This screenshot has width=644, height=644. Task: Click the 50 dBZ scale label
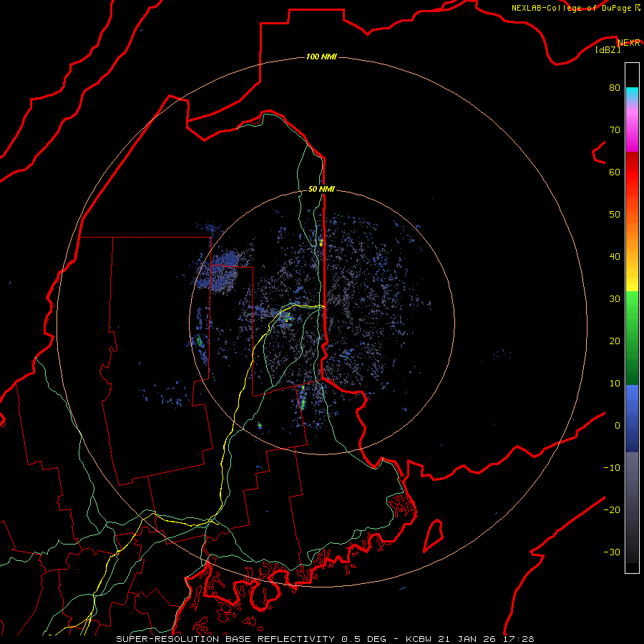[x=615, y=215]
